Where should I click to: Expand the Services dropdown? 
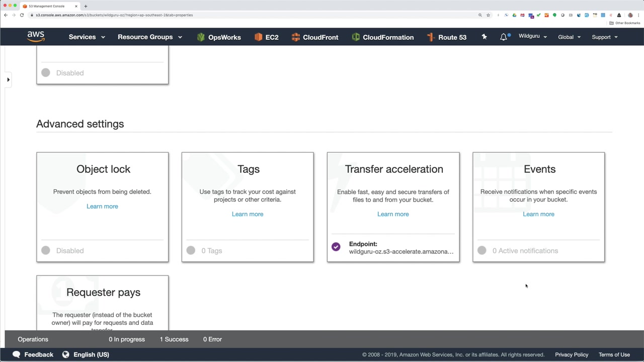[87, 37]
